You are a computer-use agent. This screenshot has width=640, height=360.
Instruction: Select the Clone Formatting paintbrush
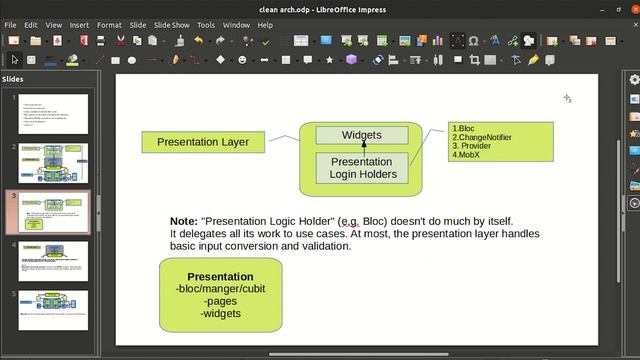[x=180, y=40]
